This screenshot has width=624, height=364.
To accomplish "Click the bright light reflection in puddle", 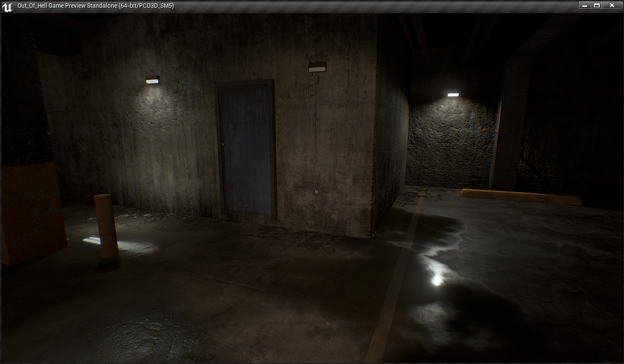I will point(437,279).
